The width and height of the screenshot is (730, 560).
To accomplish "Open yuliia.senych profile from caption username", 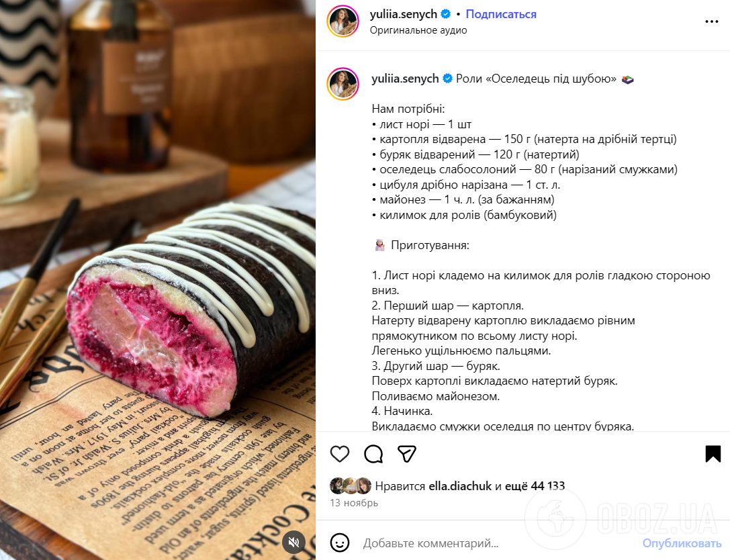I will click(405, 79).
